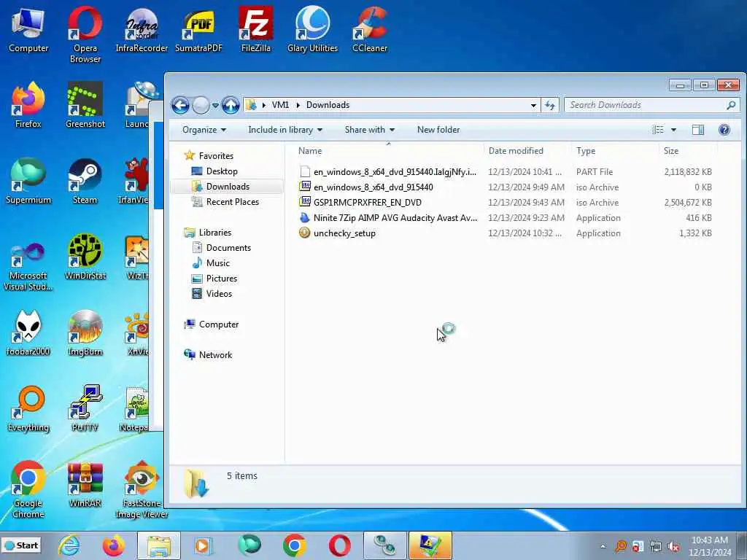747x560 pixels.
Task: Search Downloads input box
Action: 651,105
